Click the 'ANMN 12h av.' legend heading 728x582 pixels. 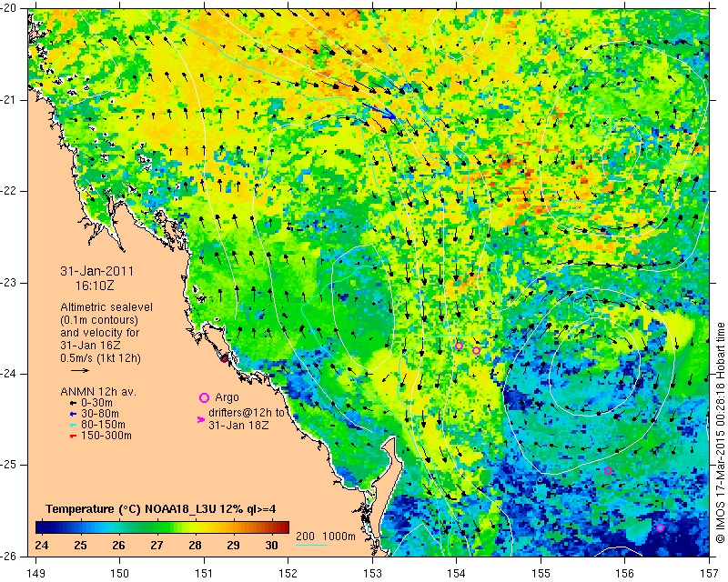(98, 392)
